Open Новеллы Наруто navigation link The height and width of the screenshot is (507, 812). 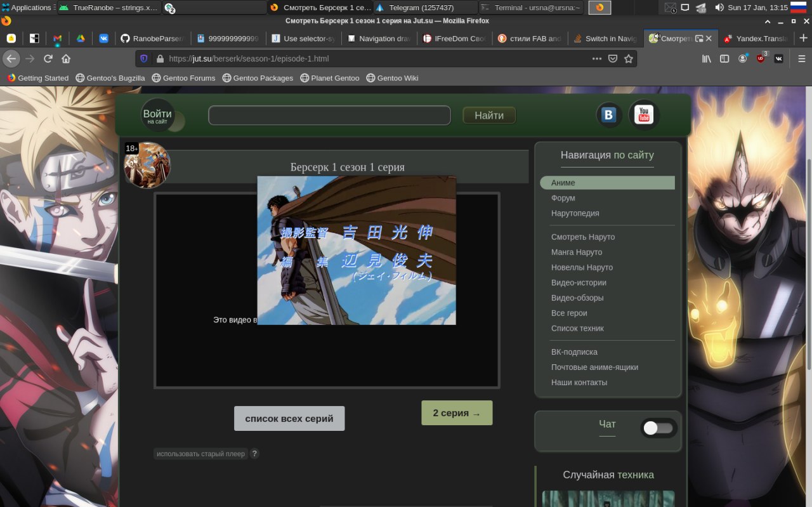(x=582, y=267)
